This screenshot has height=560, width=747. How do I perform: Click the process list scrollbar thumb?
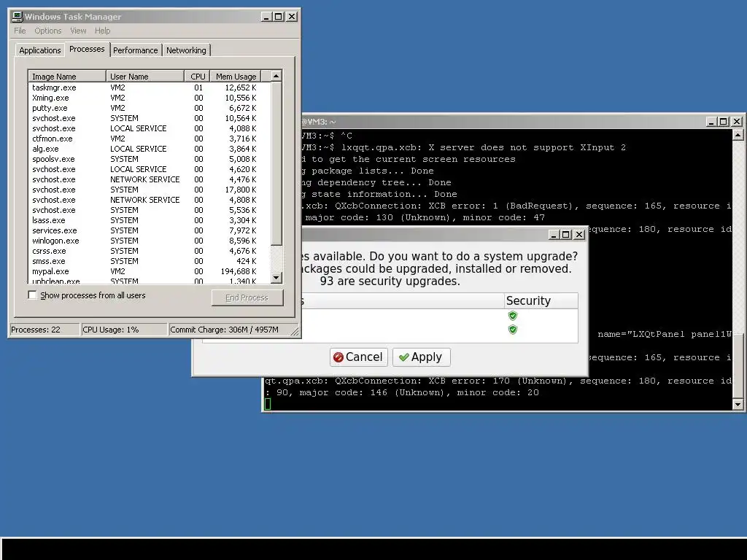pos(276,164)
